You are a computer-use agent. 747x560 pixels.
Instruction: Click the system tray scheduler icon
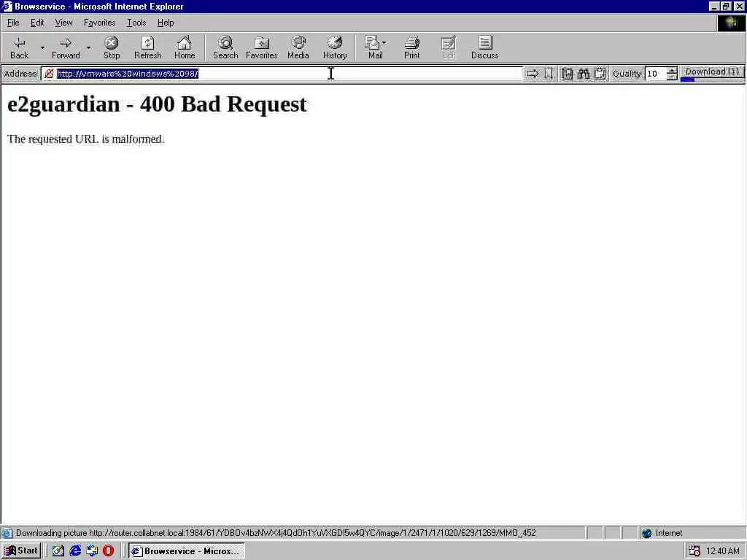pos(694,551)
